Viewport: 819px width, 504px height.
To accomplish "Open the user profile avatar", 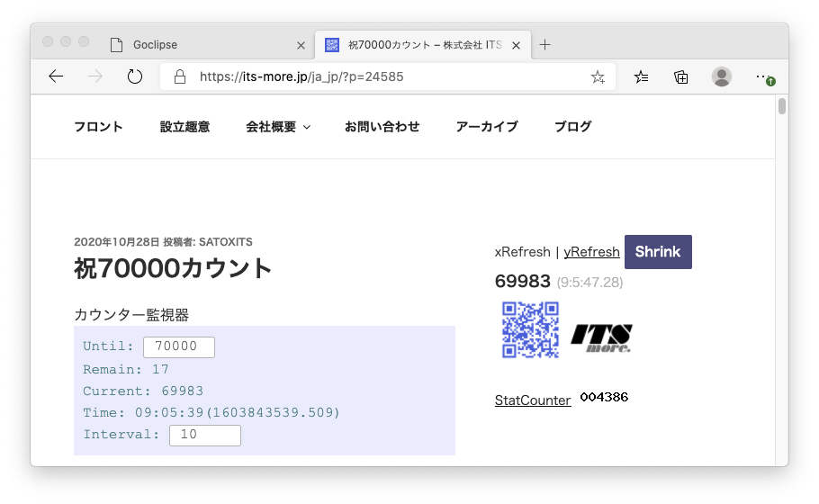I will point(722,76).
